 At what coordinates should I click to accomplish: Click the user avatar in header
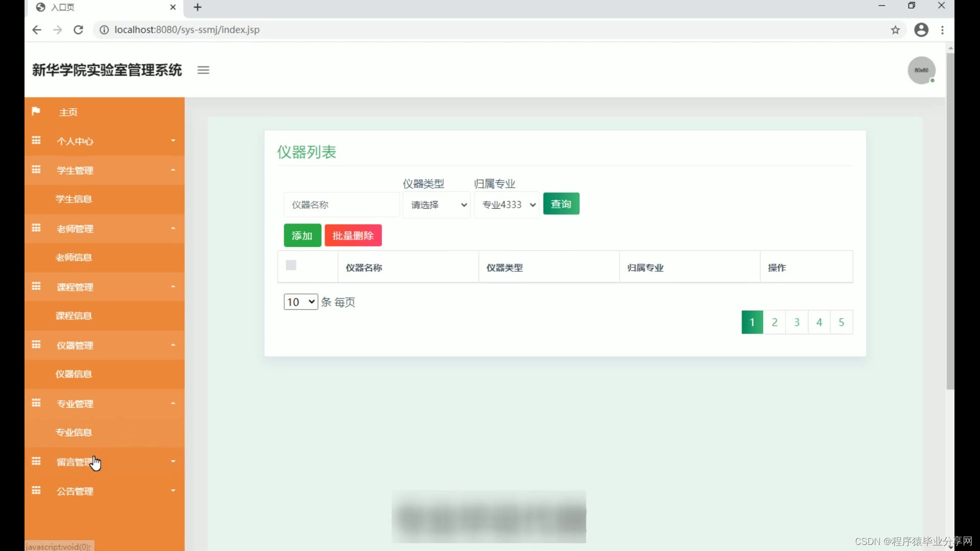click(x=921, y=70)
